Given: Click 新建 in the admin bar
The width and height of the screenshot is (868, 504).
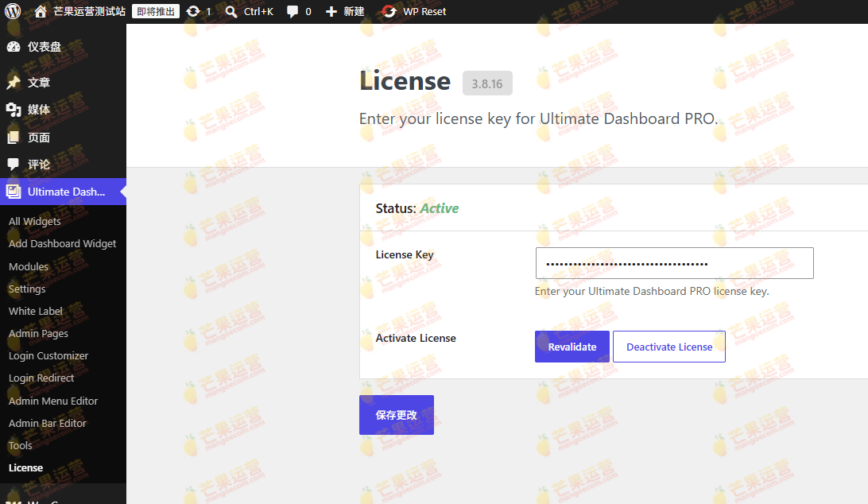Looking at the screenshot, I should (354, 12).
